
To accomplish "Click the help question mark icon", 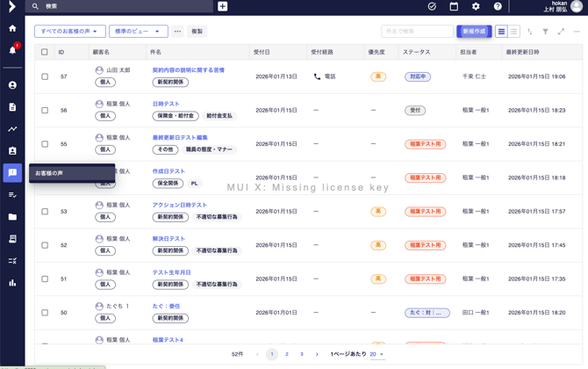I will click(x=498, y=7).
